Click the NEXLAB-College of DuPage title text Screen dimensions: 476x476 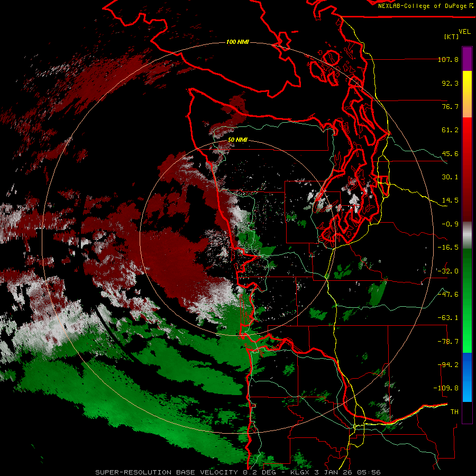[423, 6]
